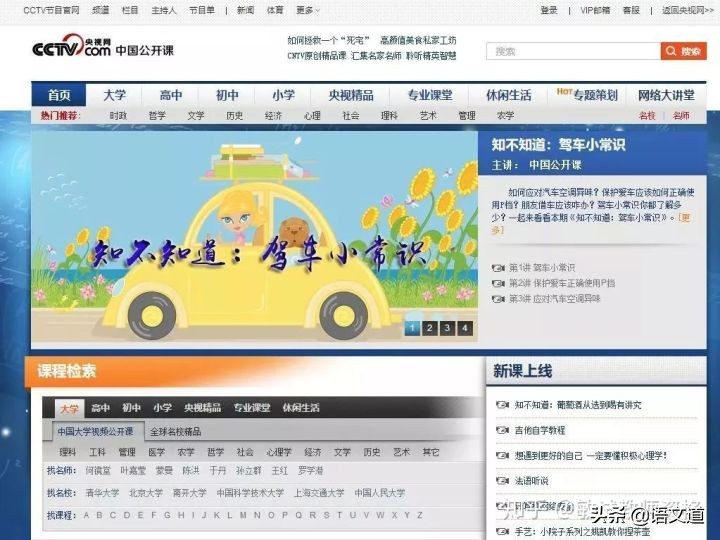
Task: Select 休闲生活 tab in course search
Action: (301, 408)
